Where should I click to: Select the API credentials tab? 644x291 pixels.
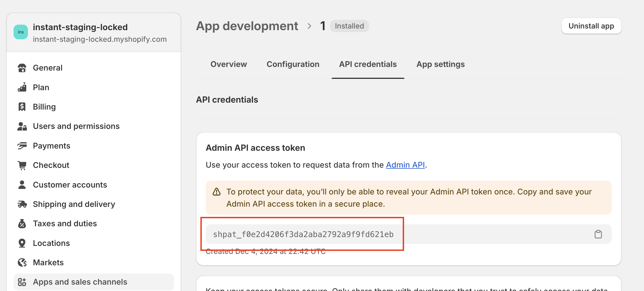click(368, 64)
